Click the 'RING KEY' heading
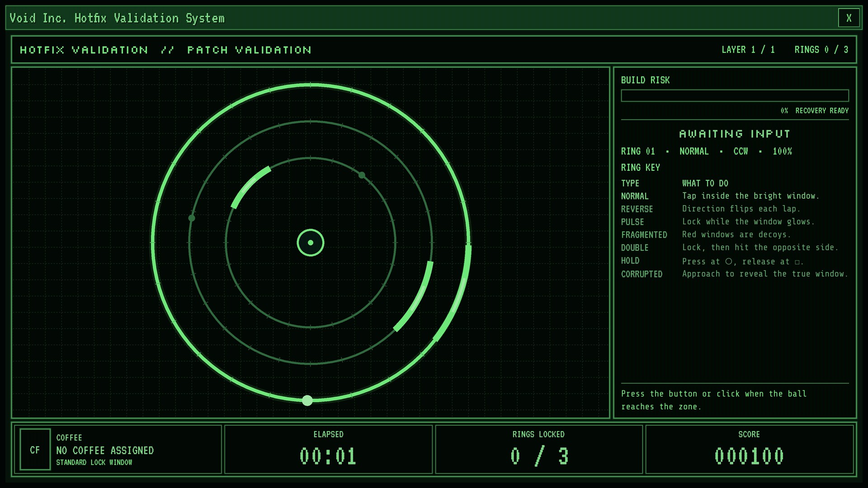 point(641,168)
